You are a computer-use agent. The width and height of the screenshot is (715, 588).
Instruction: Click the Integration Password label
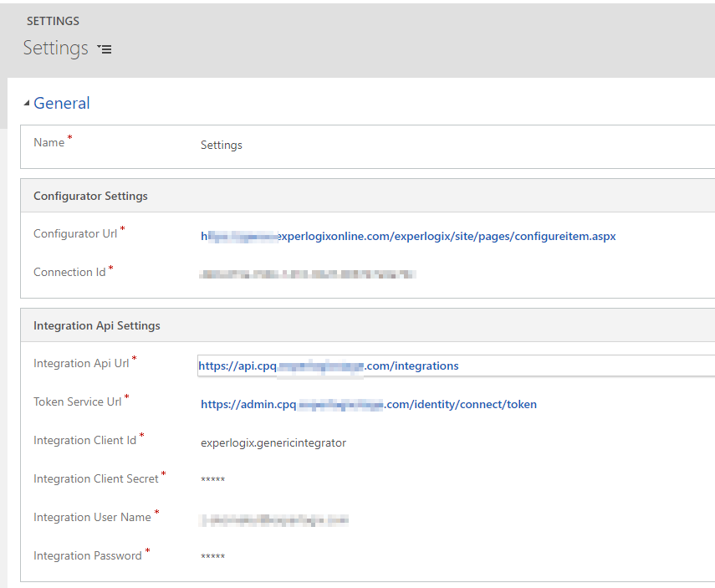[x=88, y=555]
